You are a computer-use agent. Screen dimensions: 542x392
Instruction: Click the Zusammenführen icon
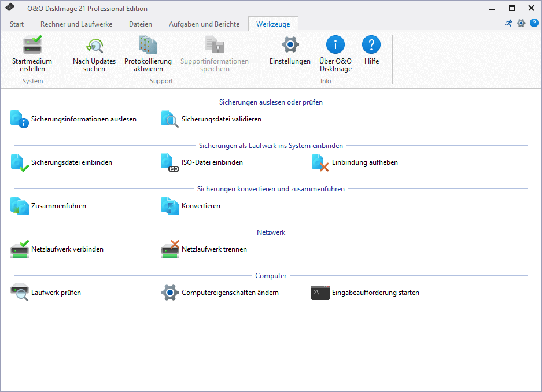coord(19,206)
